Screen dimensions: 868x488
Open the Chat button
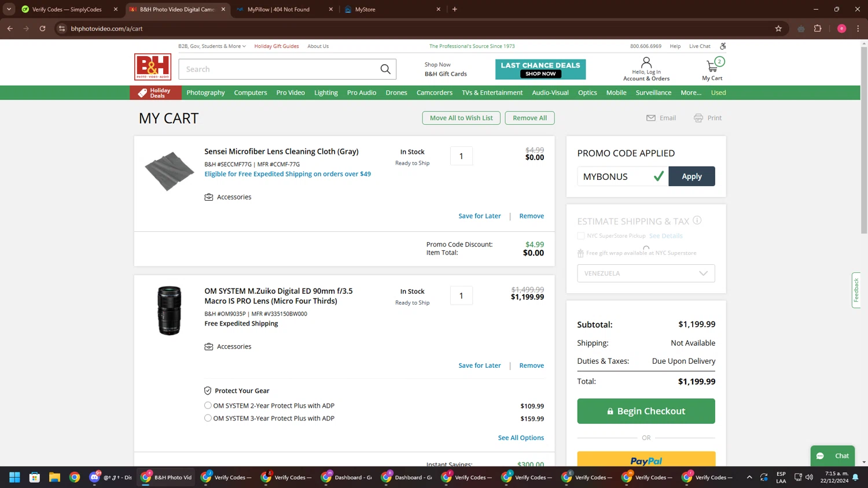[x=833, y=456]
